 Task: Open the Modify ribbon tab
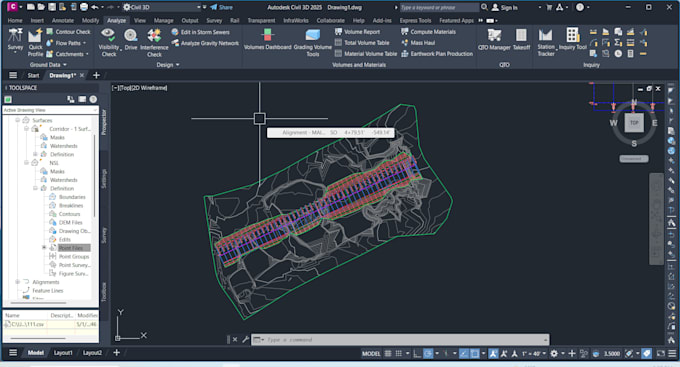tap(90, 20)
